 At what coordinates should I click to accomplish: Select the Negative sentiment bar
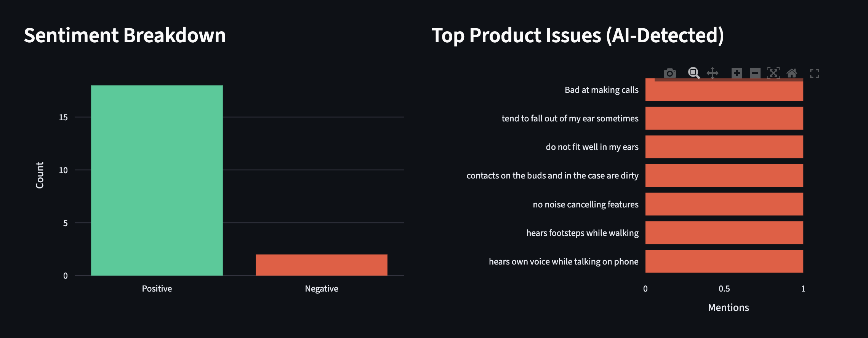pyautogui.click(x=321, y=265)
